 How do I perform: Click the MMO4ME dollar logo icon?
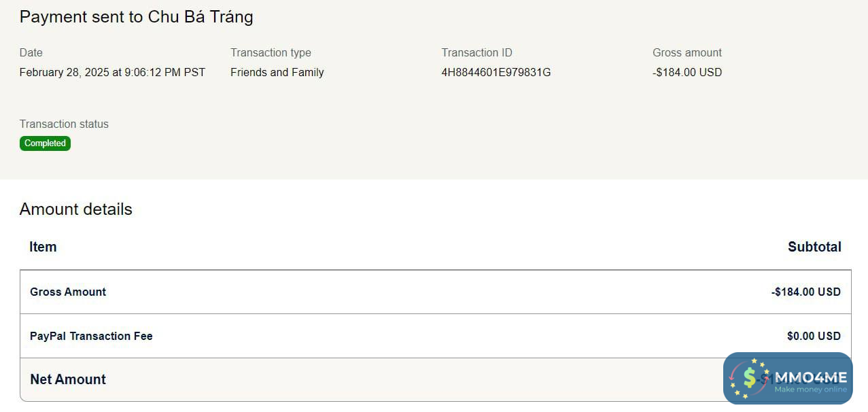click(749, 377)
